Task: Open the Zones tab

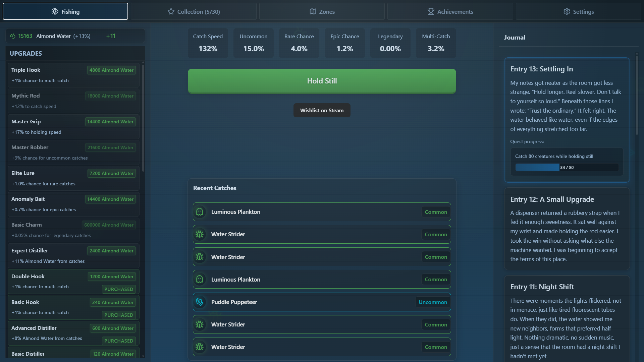Action: 322,11
